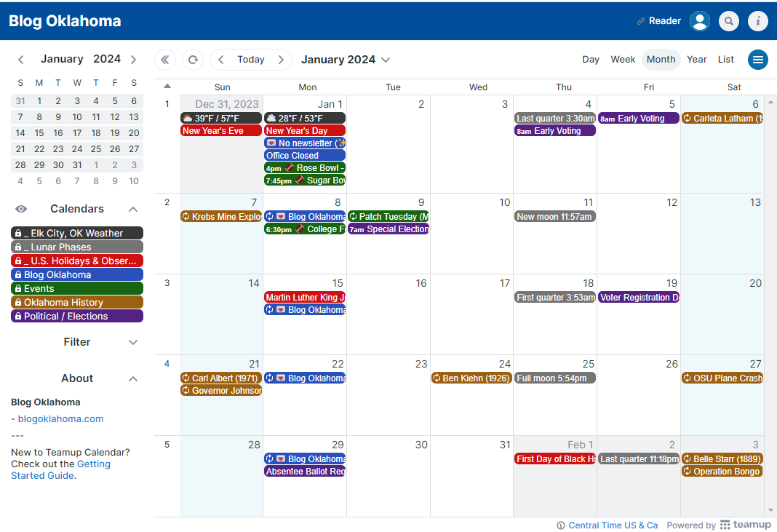The height and width of the screenshot is (532, 777).
Task: Open the Carl Albert (1971) event
Action: coord(221,378)
